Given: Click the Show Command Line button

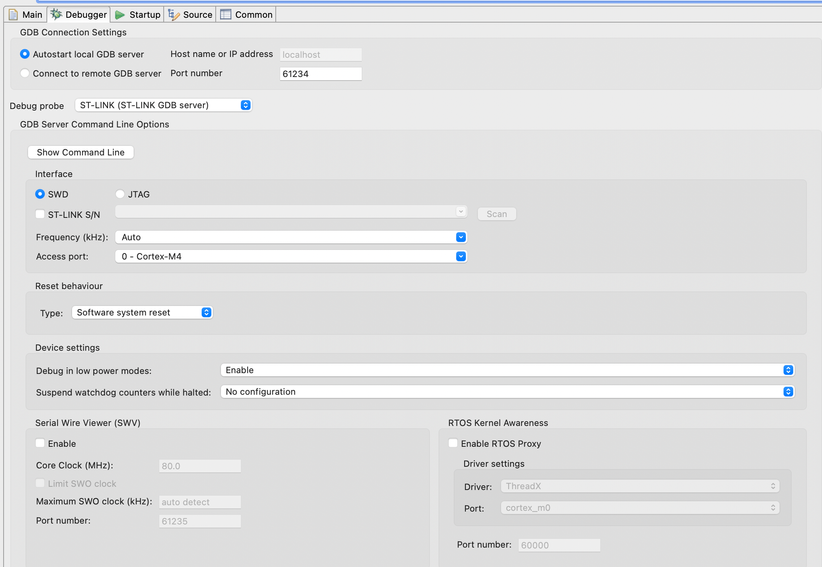Looking at the screenshot, I should [x=81, y=152].
